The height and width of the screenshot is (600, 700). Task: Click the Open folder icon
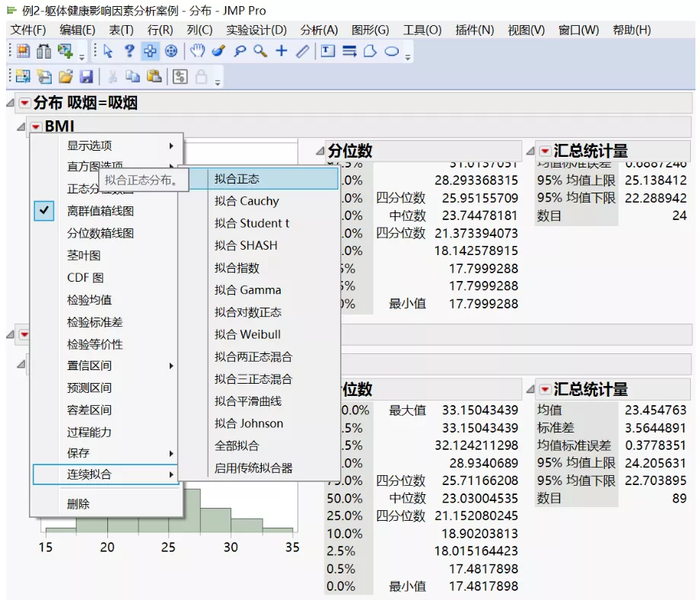[x=65, y=76]
